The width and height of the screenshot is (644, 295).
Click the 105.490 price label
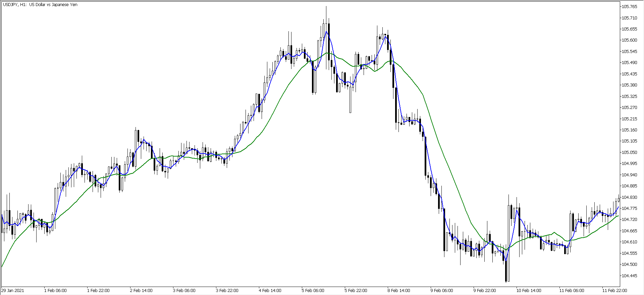tap(630, 63)
